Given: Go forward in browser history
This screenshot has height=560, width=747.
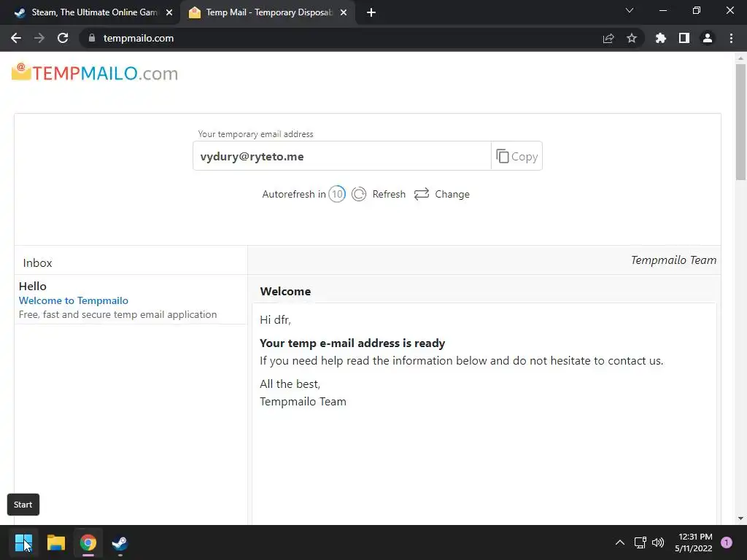Looking at the screenshot, I should [x=39, y=38].
